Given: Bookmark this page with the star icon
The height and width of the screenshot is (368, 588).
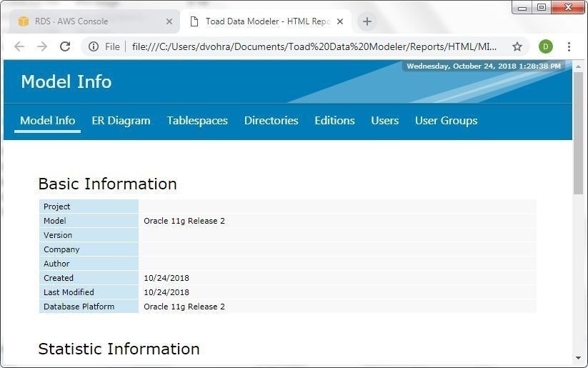Looking at the screenshot, I should click(517, 46).
